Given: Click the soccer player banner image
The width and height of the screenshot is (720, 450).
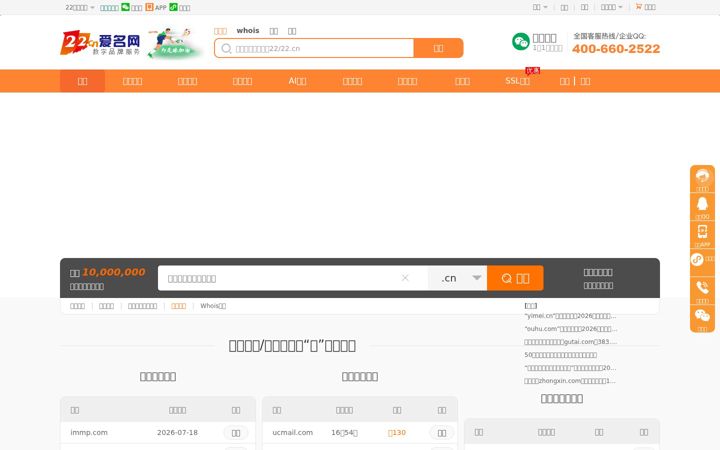Looking at the screenshot, I should click(174, 43).
